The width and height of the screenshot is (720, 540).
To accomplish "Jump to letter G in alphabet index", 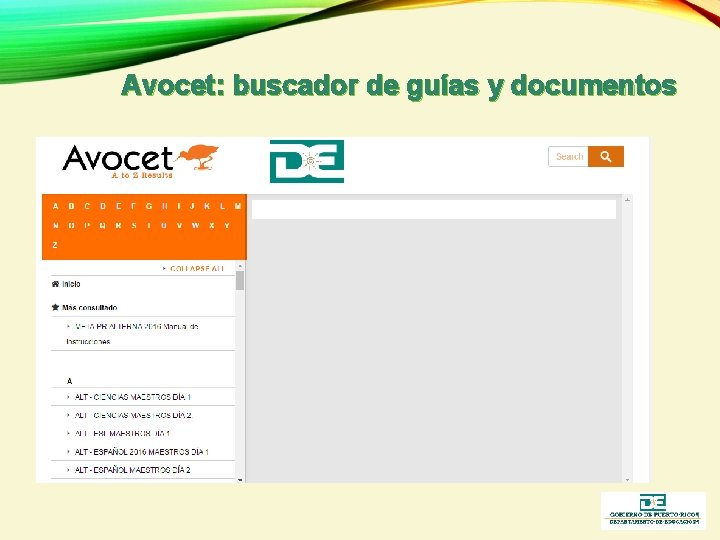I will [x=149, y=206].
